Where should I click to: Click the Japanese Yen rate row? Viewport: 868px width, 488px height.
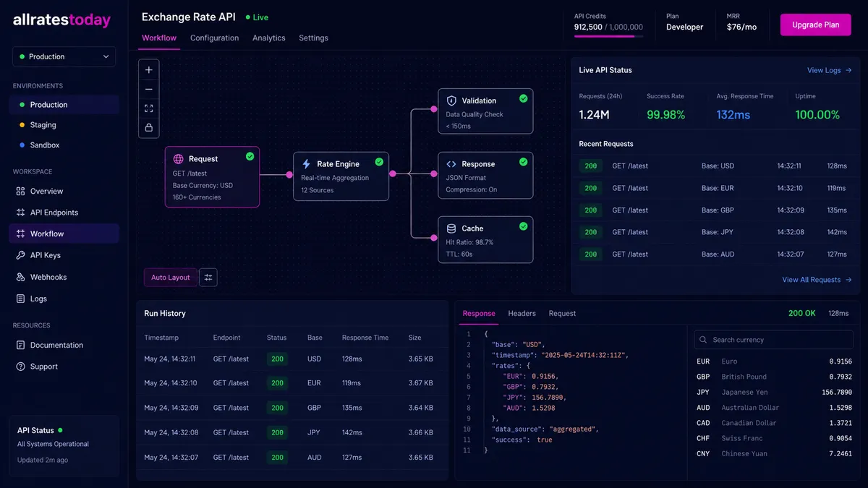click(774, 393)
